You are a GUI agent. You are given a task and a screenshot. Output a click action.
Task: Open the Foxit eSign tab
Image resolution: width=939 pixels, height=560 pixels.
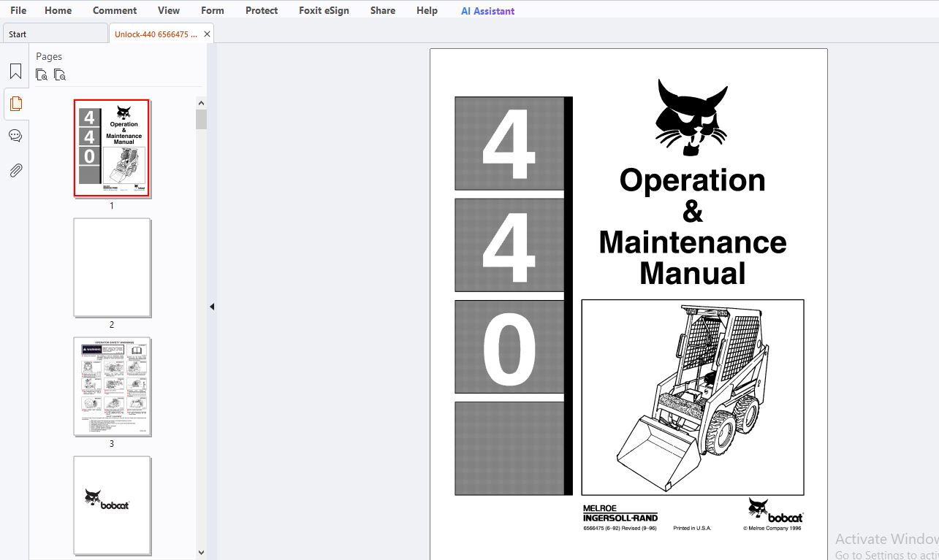324,10
